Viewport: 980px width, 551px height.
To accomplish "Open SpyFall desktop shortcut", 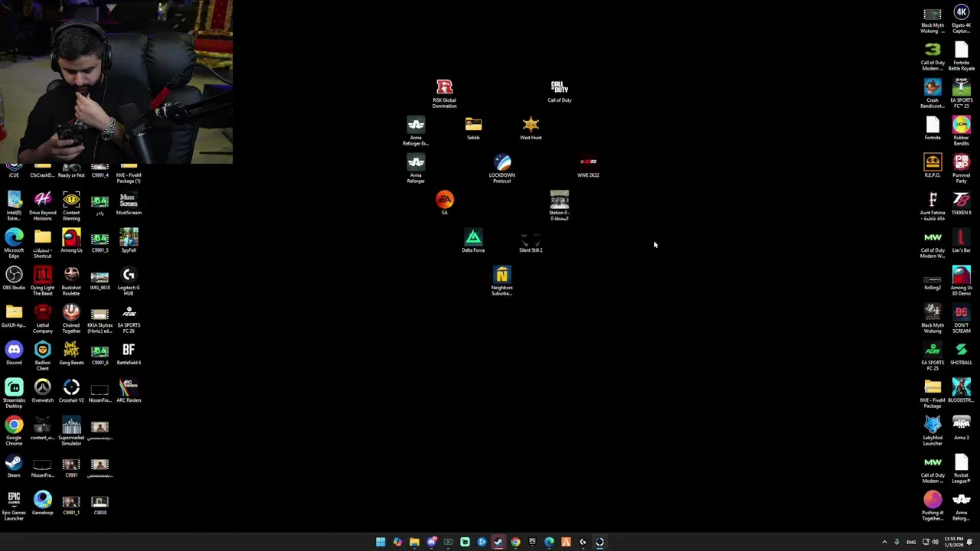I will pyautogui.click(x=129, y=240).
